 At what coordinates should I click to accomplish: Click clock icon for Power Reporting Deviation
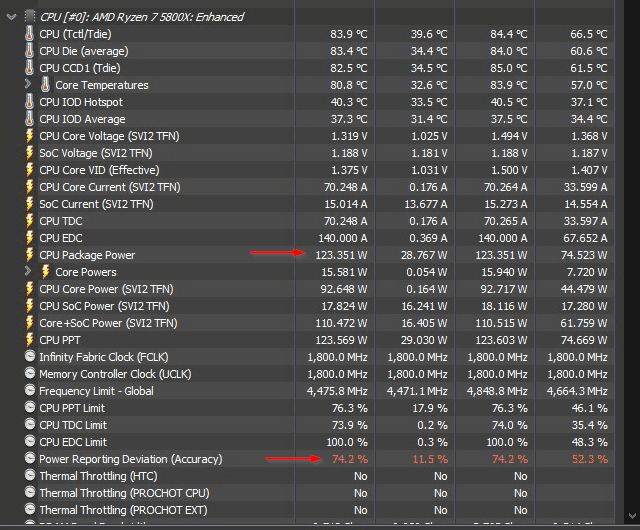[30, 458]
